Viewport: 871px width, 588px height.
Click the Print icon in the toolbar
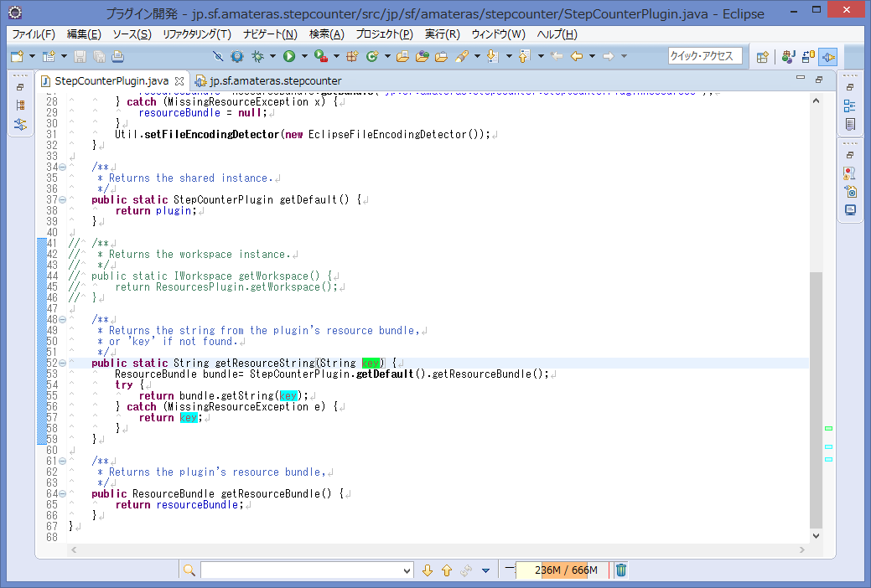(117, 56)
